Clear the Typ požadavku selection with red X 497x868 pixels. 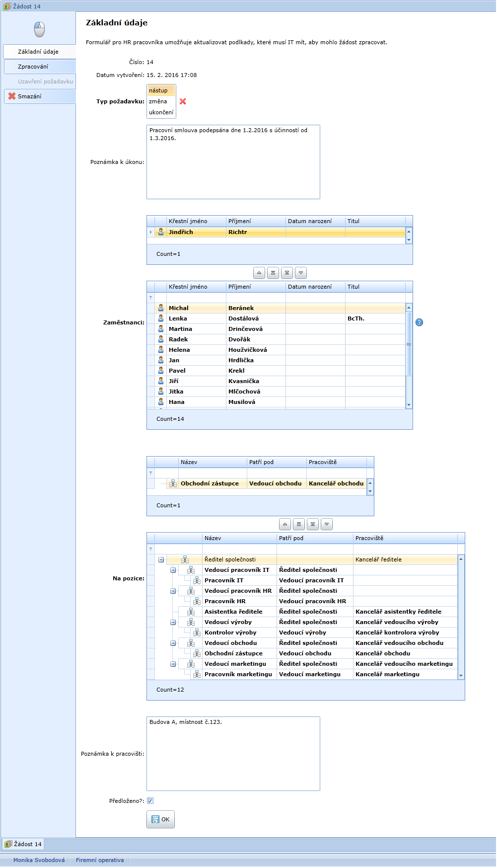[x=183, y=101]
